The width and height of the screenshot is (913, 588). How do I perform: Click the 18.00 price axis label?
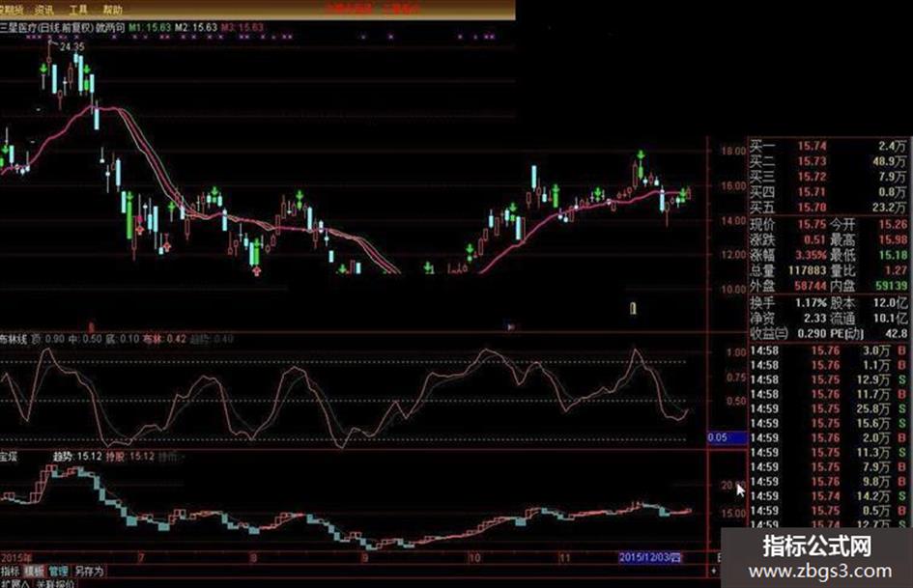pos(733,151)
